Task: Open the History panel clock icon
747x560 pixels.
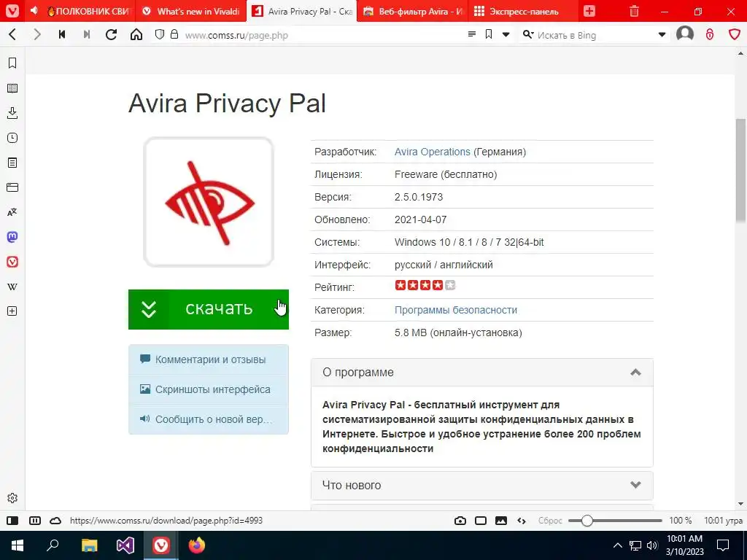Action: coord(12,138)
